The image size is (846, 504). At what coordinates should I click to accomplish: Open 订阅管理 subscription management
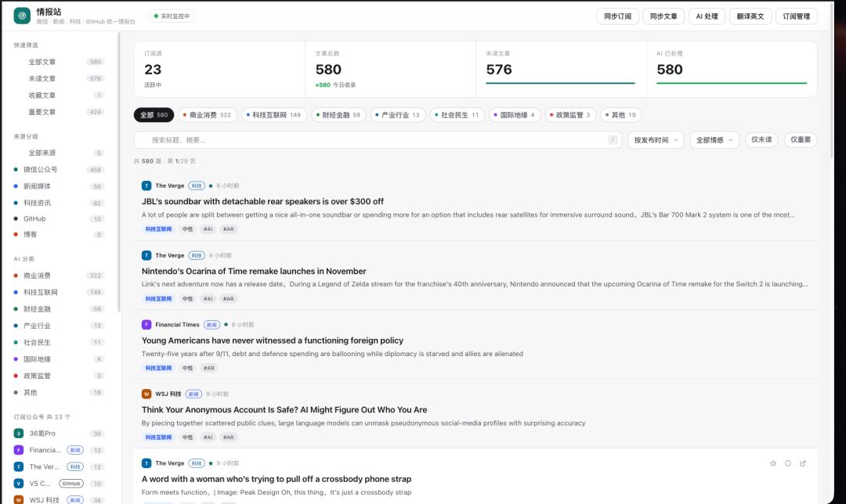click(797, 16)
